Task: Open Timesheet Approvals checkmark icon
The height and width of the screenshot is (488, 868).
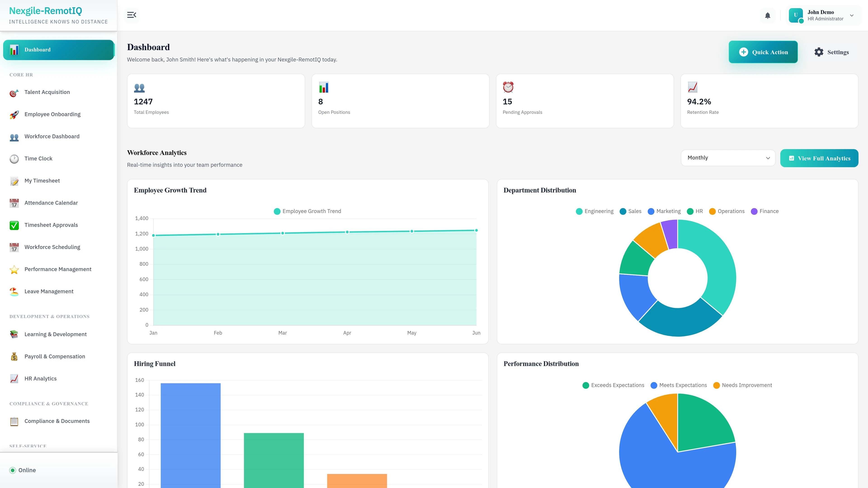Action: point(14,225)
